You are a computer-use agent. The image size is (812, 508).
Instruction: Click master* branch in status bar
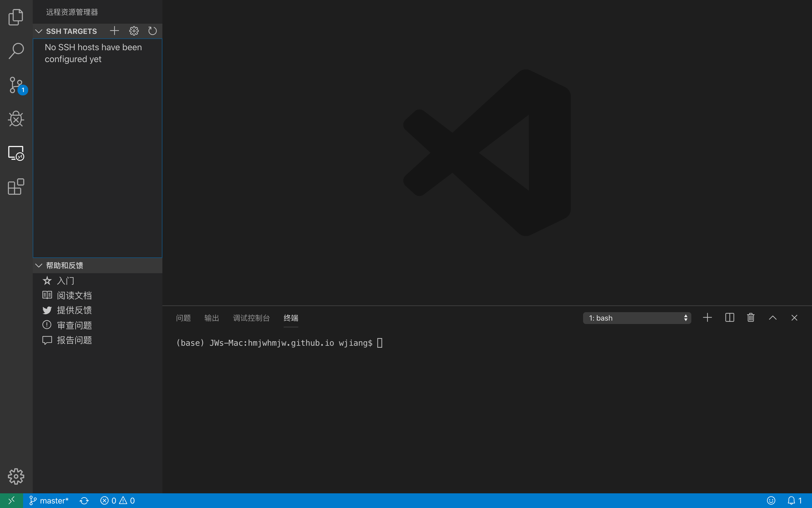pyautogui.click(x=49, y=501)
